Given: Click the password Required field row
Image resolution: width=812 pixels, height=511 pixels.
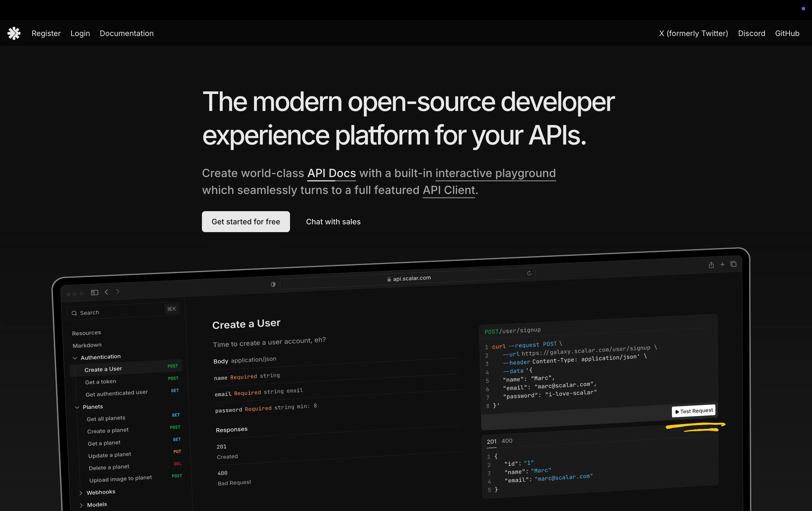Looking at the screenshot, I should tap(266, 408).
